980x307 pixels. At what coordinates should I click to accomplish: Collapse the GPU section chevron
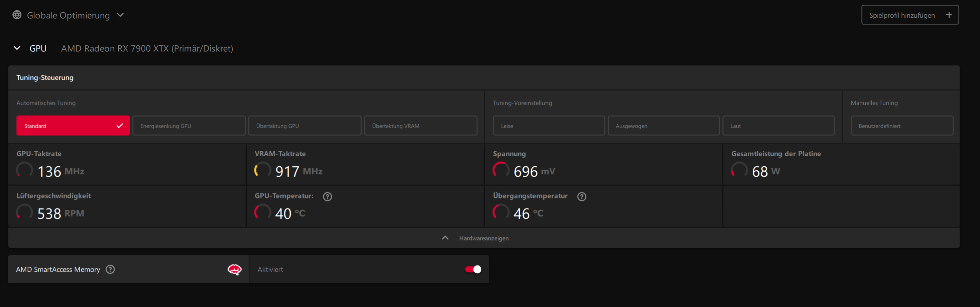pyautogui.click(x=17, y=48)
